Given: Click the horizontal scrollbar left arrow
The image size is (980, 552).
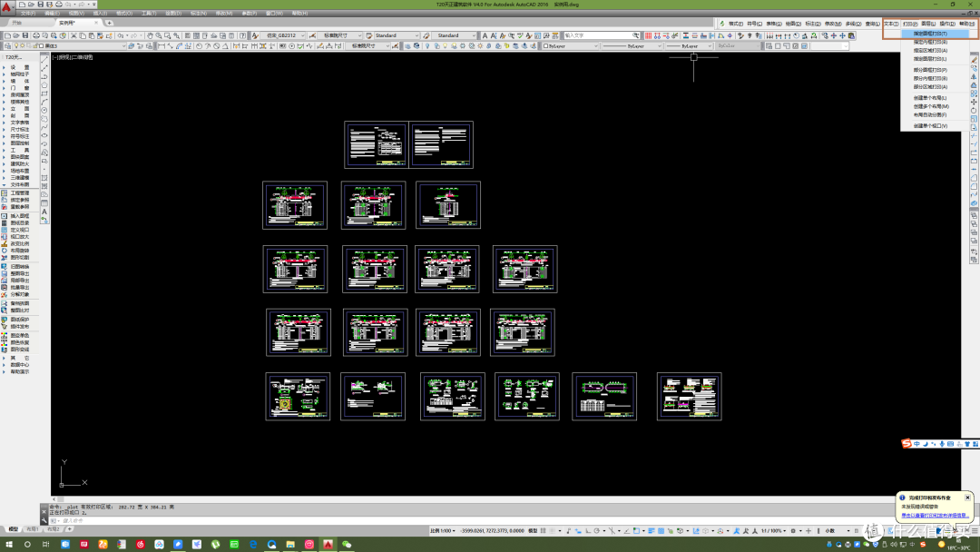Looking at the screenshot, I should (x=54, y=499).
